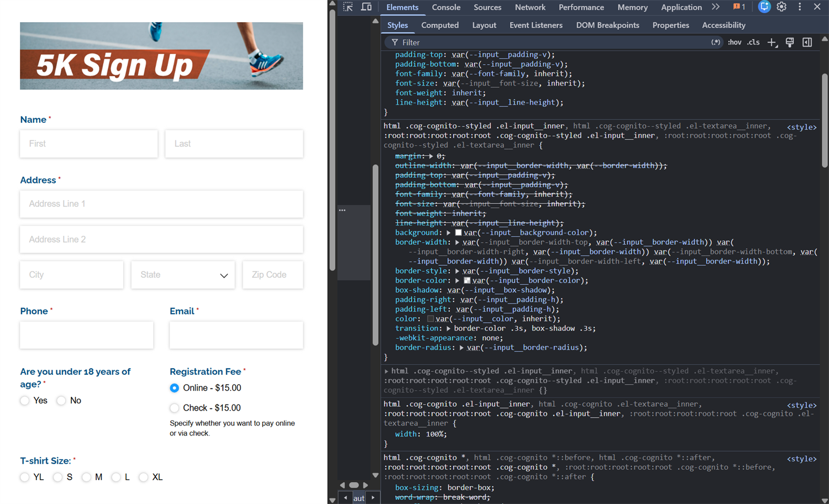Expand the border-style property triangle
Image resolution: width=829 pixels, height=504 pixels.
point(457,271)
